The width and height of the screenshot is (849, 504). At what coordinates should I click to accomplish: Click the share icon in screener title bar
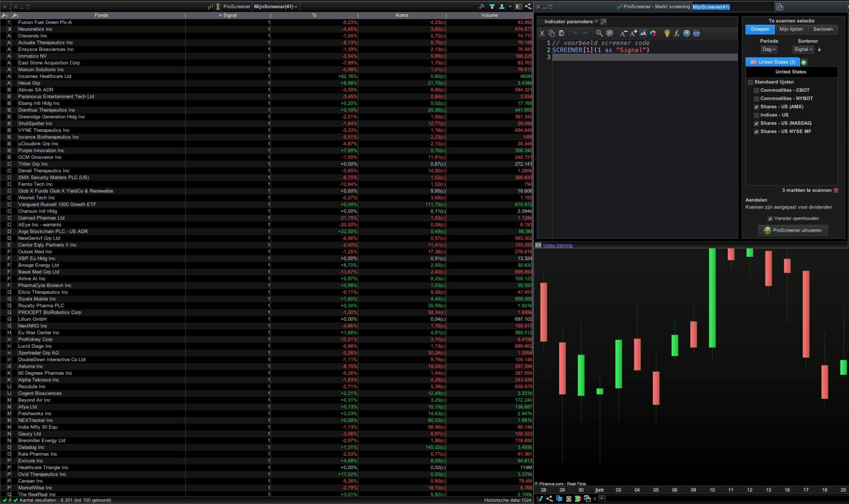pyautogui.click(x=528, y=7)
